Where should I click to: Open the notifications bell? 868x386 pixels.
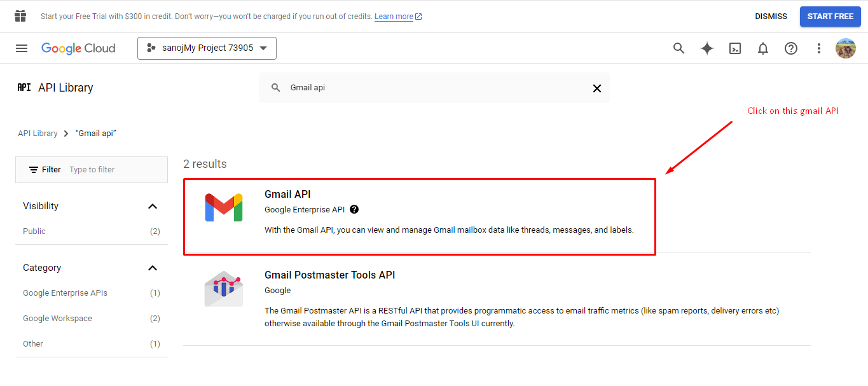click(x=763, y=48)
